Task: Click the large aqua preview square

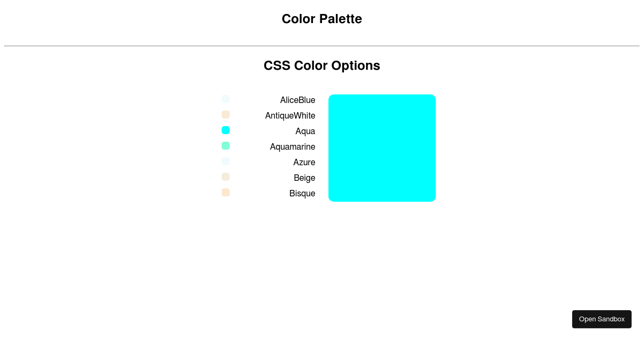Action: pos(382,148)
